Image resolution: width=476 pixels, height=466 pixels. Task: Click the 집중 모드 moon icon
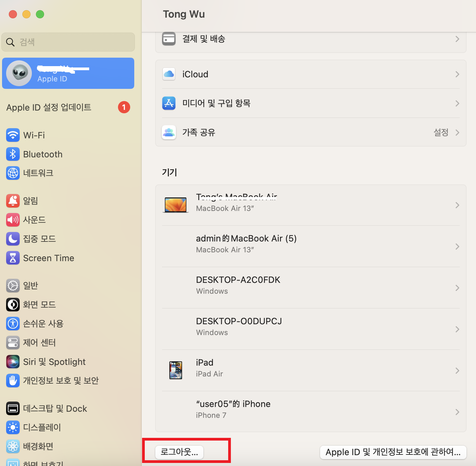coord(13,239)
